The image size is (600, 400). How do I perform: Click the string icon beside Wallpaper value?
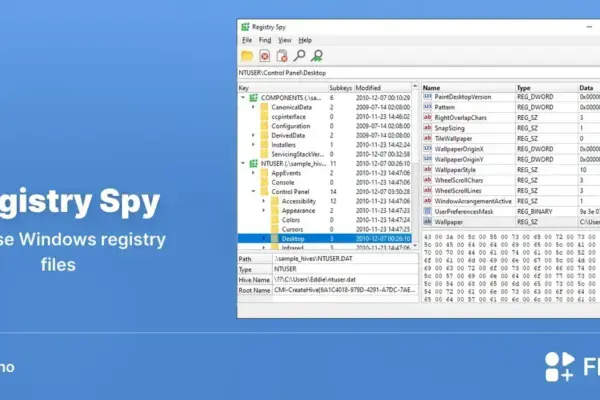[x=427, y=222]
